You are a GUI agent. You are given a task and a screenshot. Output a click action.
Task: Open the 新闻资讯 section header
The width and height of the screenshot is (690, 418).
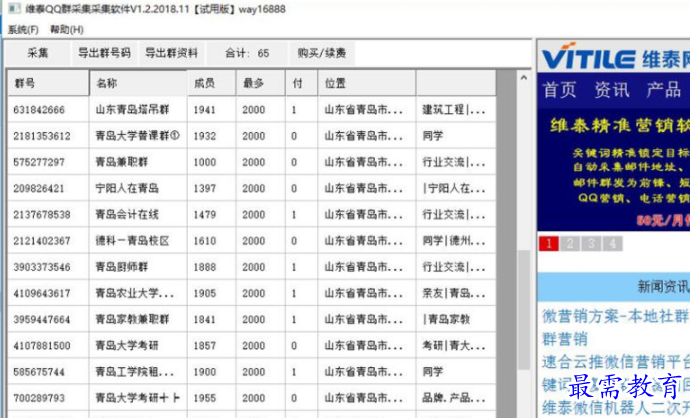(x=613, y=287)
